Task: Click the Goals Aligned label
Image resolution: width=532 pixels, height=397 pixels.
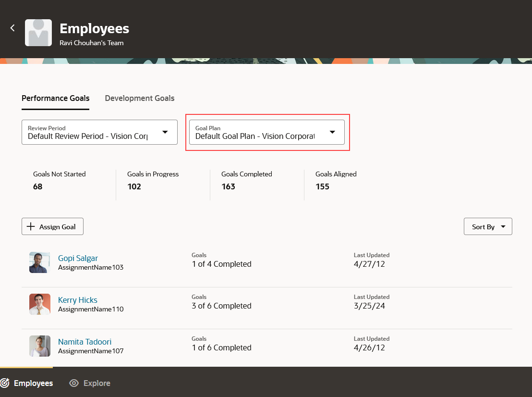Action: (336, 174)
